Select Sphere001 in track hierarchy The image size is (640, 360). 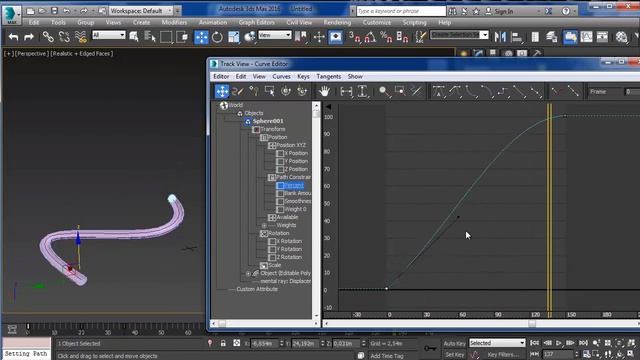(x=267, y=121)
